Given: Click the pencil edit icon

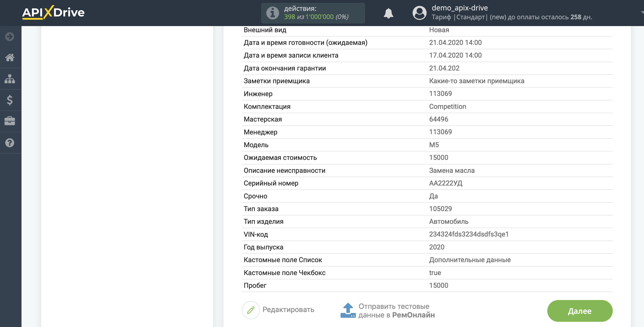Looking at the screenshot, I should (251, 310).
